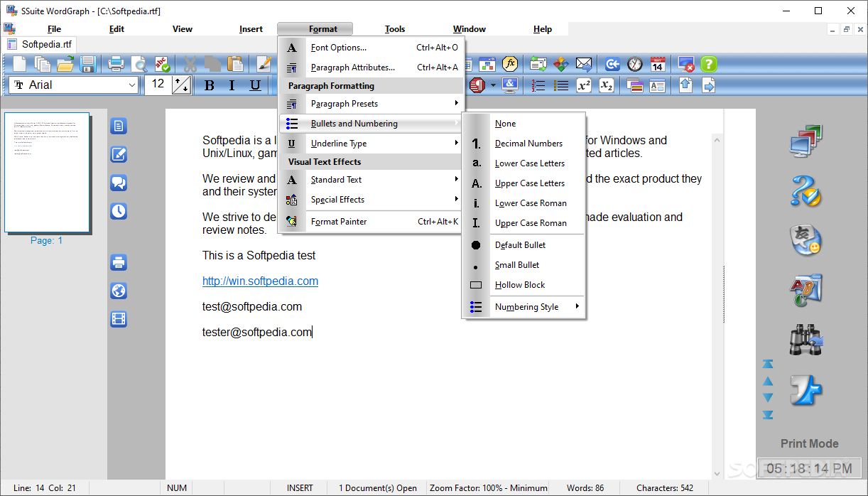Viewport: 868px width, 496px height.
Task: Select Lower Case Roman list style
Action: click(524, 203)
